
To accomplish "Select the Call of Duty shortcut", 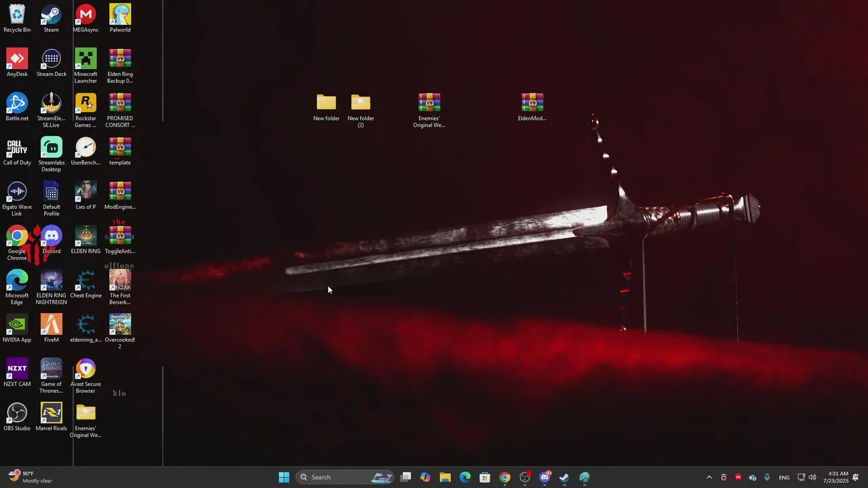I will point(17,151).
